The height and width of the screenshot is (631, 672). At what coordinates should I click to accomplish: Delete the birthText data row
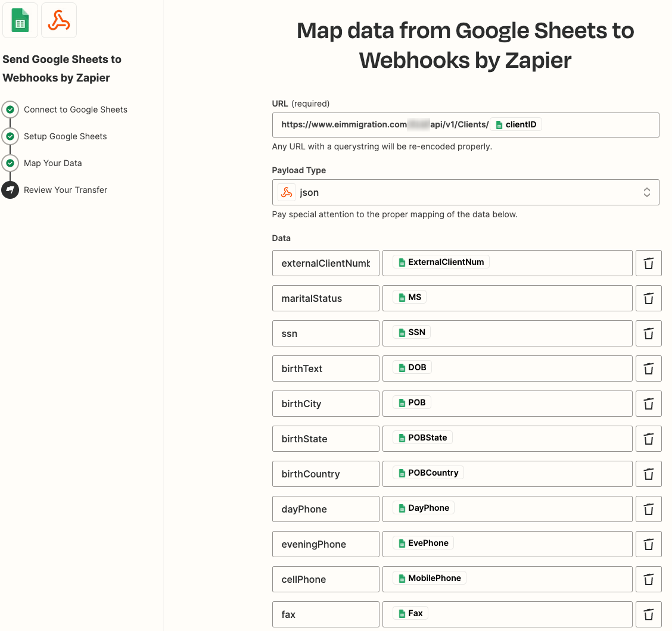(x=648, y=368)
